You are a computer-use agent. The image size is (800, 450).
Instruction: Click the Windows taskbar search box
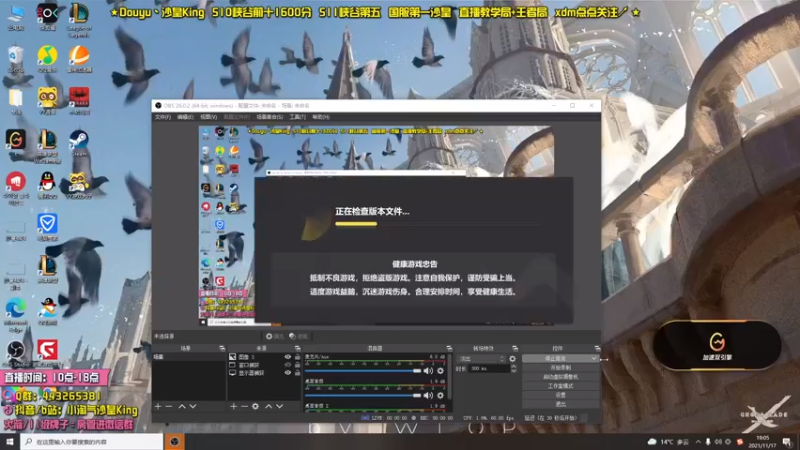click(92, 441)
